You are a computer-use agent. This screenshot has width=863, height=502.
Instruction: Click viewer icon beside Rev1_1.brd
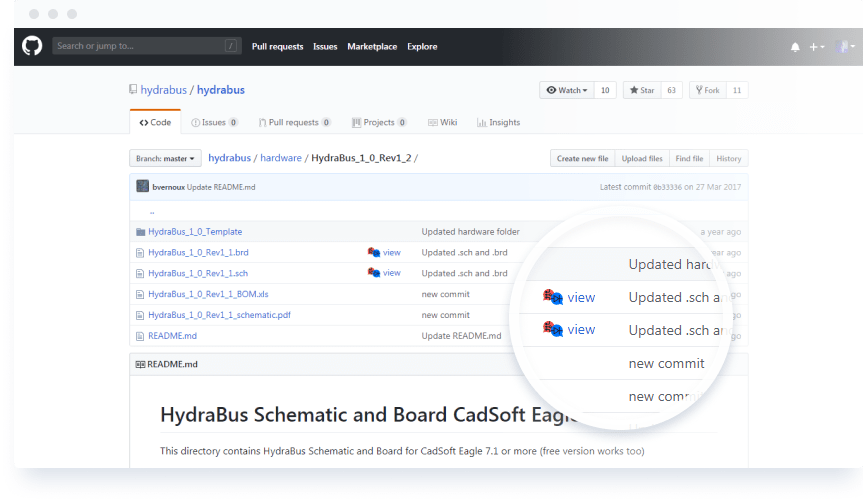(374, 252)
